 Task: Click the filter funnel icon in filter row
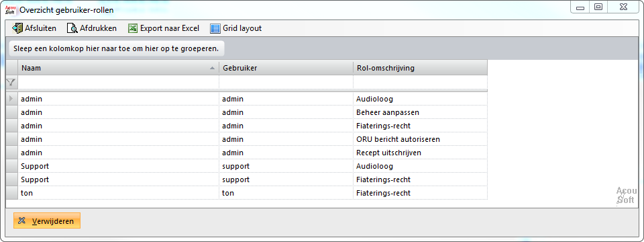(x=11, y=82)
